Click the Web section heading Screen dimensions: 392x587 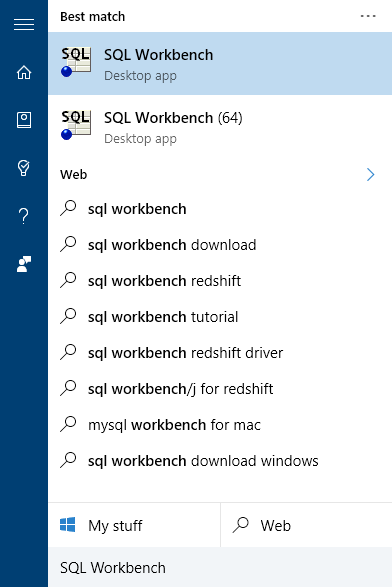click(73, 174)
